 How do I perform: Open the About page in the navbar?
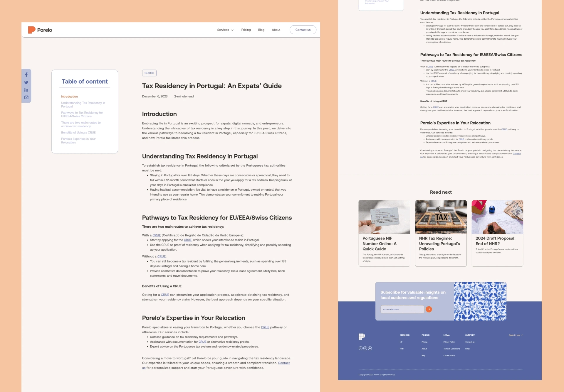[276, 30]
